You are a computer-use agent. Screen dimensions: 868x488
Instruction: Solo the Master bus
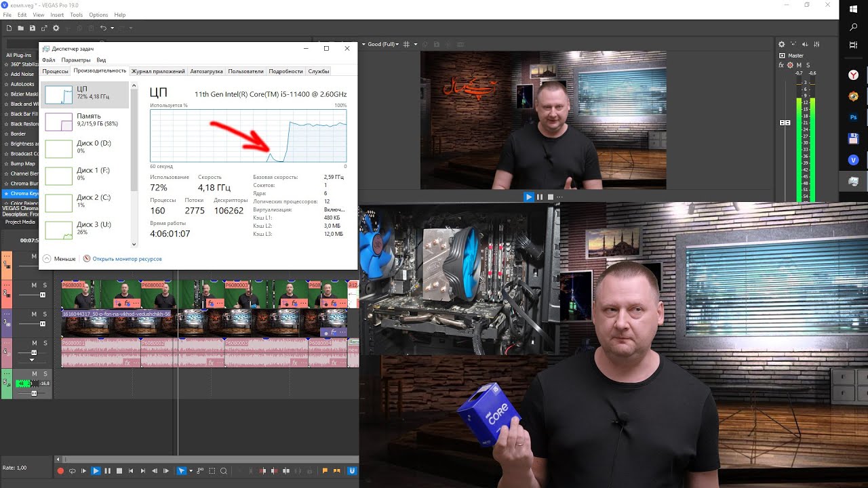tap(808, 64)
